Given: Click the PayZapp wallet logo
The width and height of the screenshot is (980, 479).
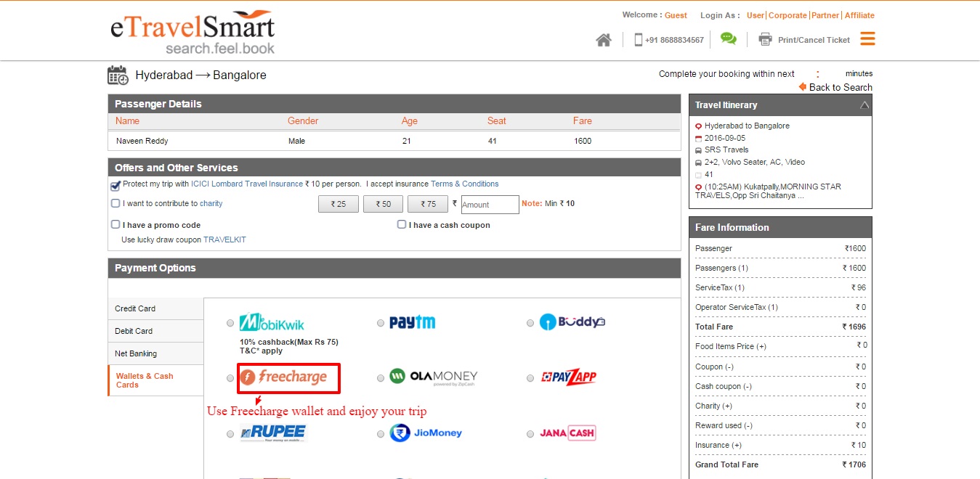Looking at the screenshot, I should (569, 377).
